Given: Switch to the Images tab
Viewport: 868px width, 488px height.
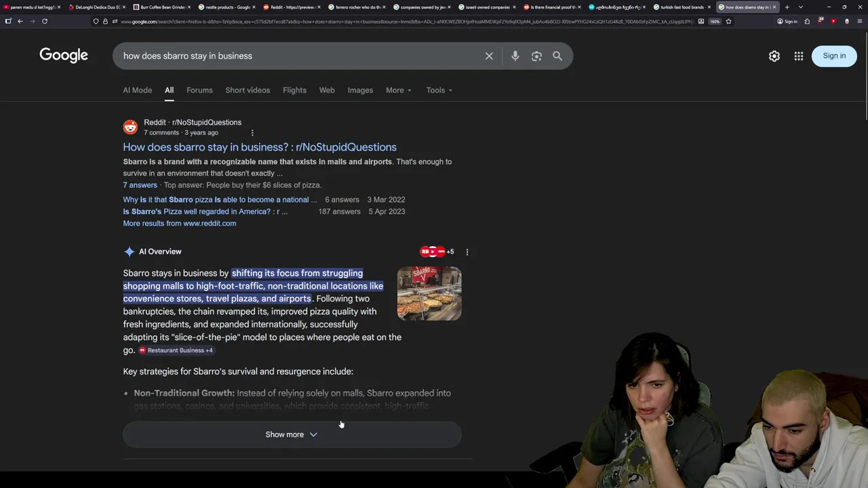Looking at the screenshot, I should pyautogui.click(x=360, y=90).
